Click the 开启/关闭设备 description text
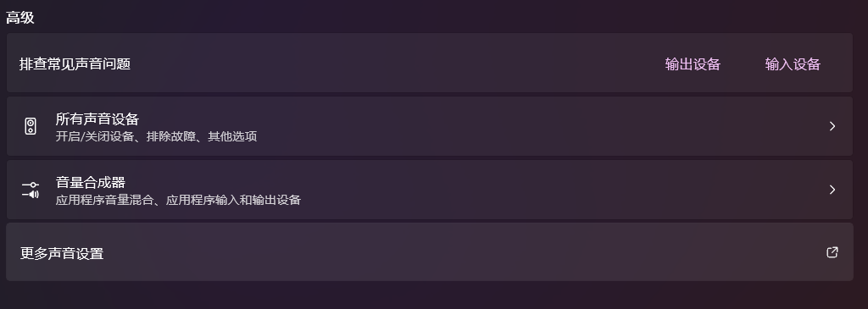 coord(95,136)
